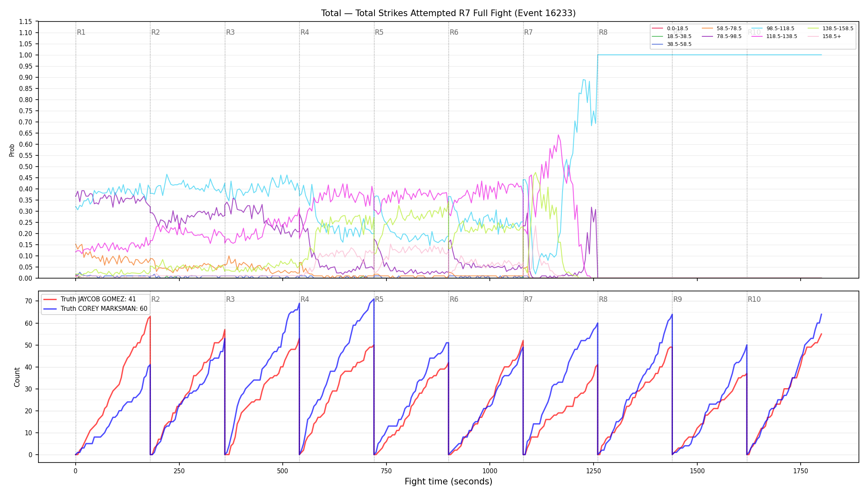Select the 38.5-58.5 legend entry

pyautogui.click(x=672, y=44)
